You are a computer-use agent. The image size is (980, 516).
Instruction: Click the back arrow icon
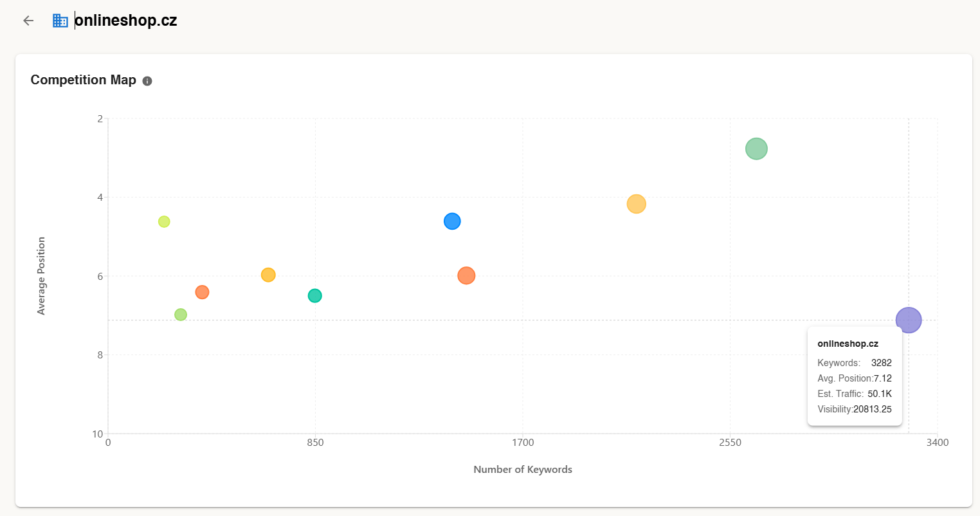(x=28, y=21)
